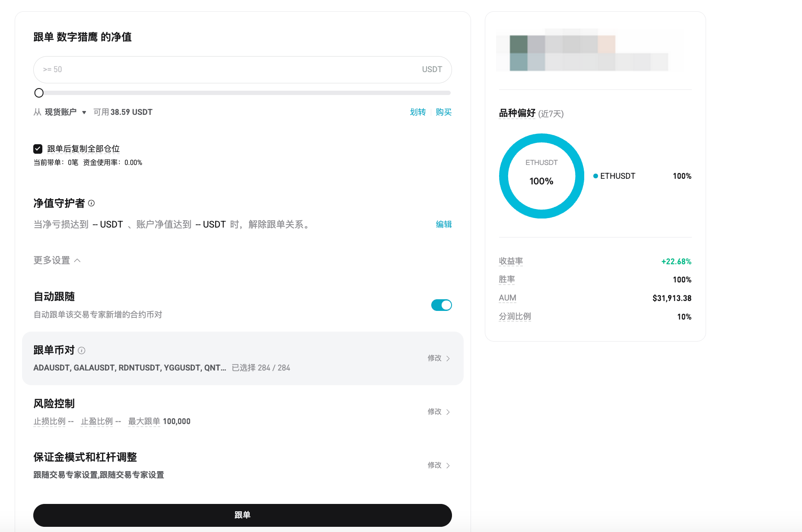This screenshot has width=802, height=532.
Task: Click the 最大跟单 label
Action: (x=144, y=421)
